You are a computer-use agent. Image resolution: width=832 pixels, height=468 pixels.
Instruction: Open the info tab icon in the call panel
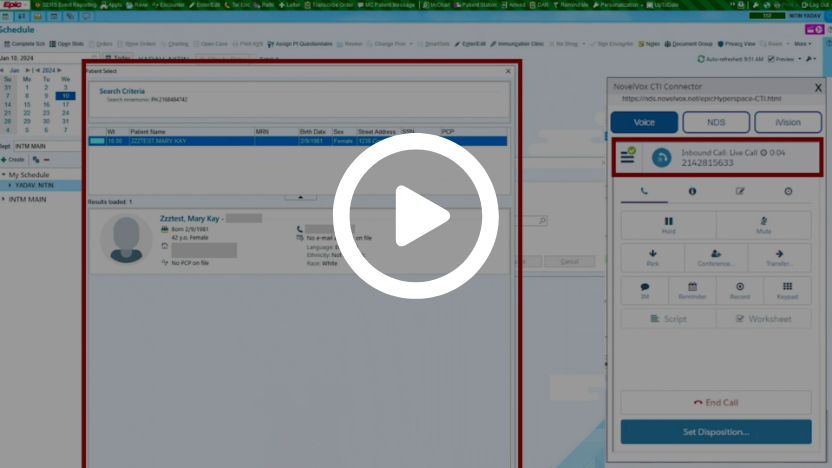(x=692, y=190)
